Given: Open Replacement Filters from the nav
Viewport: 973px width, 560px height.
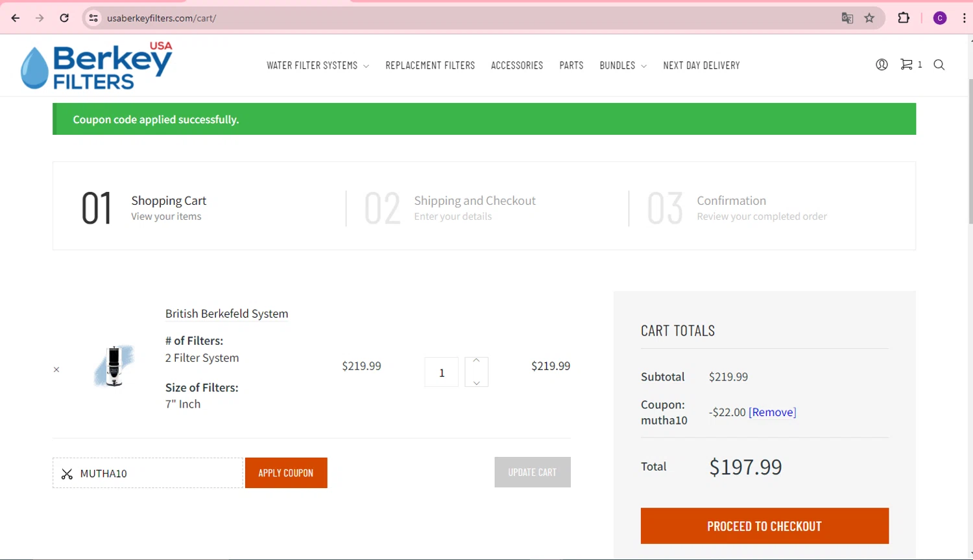Looking at the screenshot, I should (430, 65).
